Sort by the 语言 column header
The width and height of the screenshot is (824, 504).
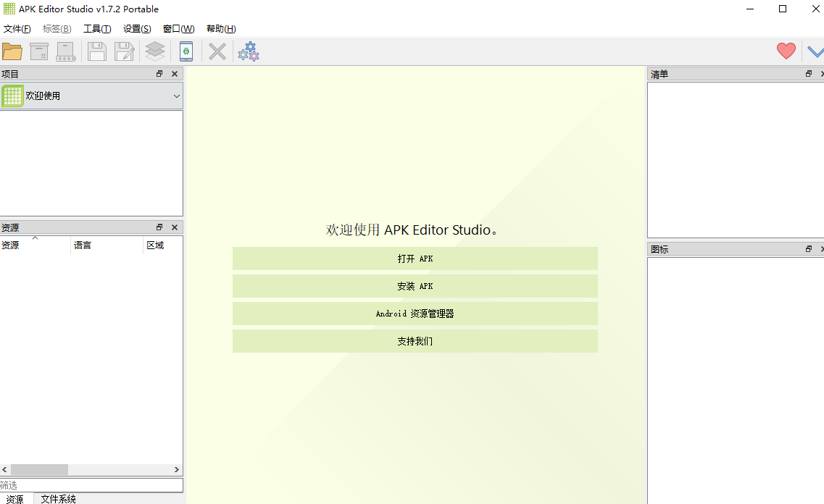(x=107, y=245)
